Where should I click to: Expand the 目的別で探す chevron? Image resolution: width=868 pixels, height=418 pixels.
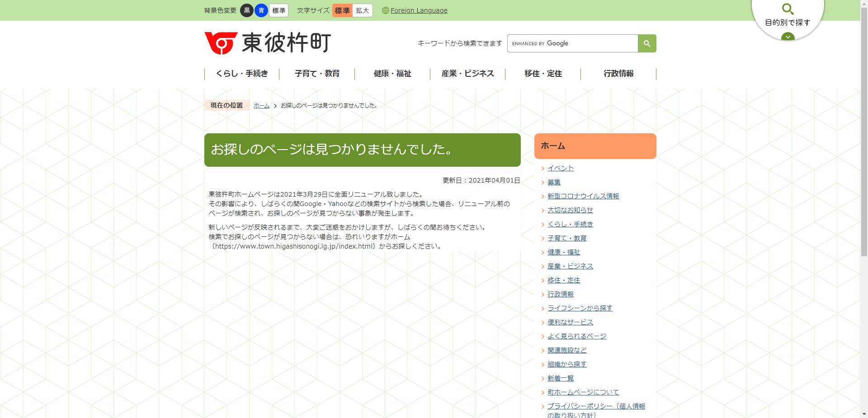pyautogui.click(x=788, y=37)
